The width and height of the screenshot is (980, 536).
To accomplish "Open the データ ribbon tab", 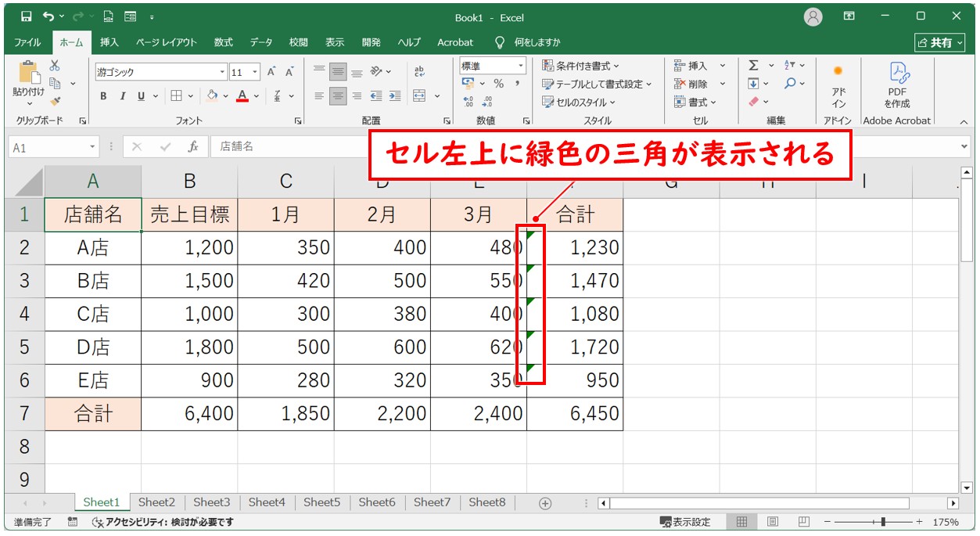I will [x=261, y=42].
